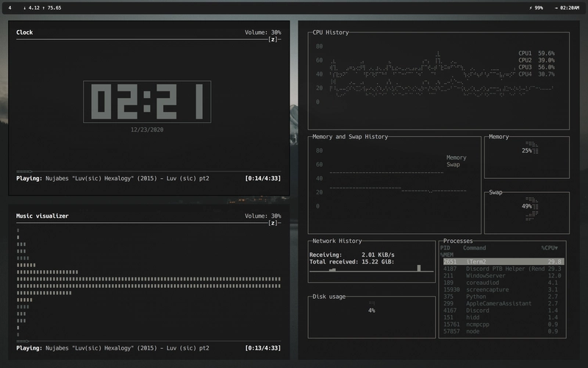Image resolution: width=588 pixels, height=368 pixels.
Task: Click the Memory 25% donut gauge
Action: (x=531, y=149)
